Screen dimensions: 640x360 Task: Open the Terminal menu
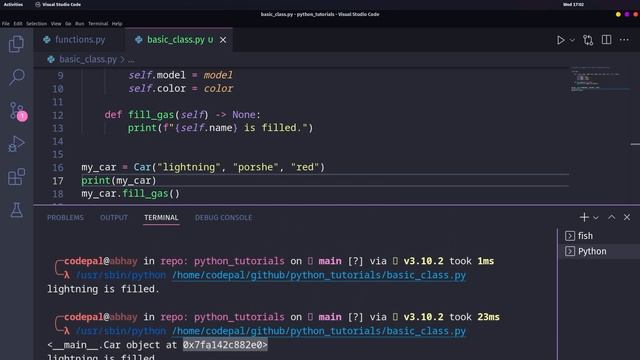(x=98, y=24)
